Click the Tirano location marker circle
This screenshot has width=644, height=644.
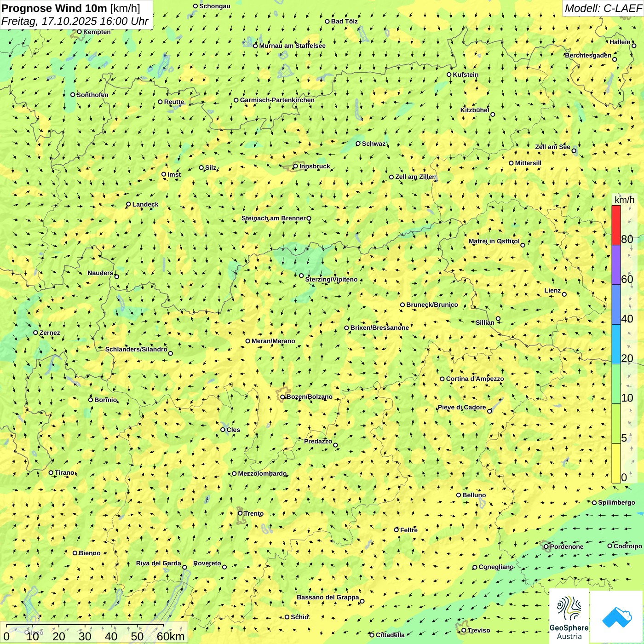51,472
